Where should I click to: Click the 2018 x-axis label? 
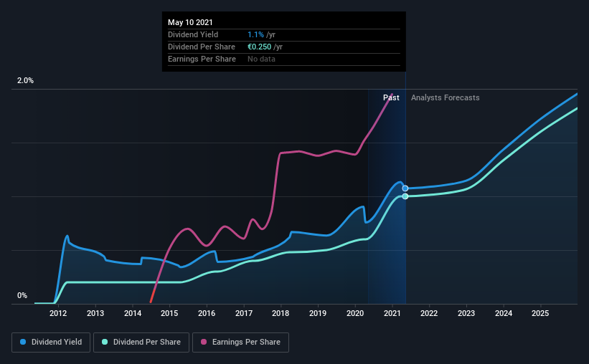(x=281, y=313)
